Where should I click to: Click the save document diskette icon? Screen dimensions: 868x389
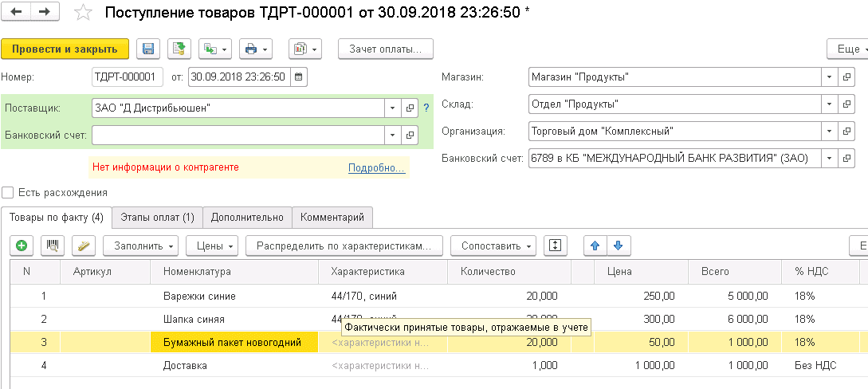click(148, 49)
